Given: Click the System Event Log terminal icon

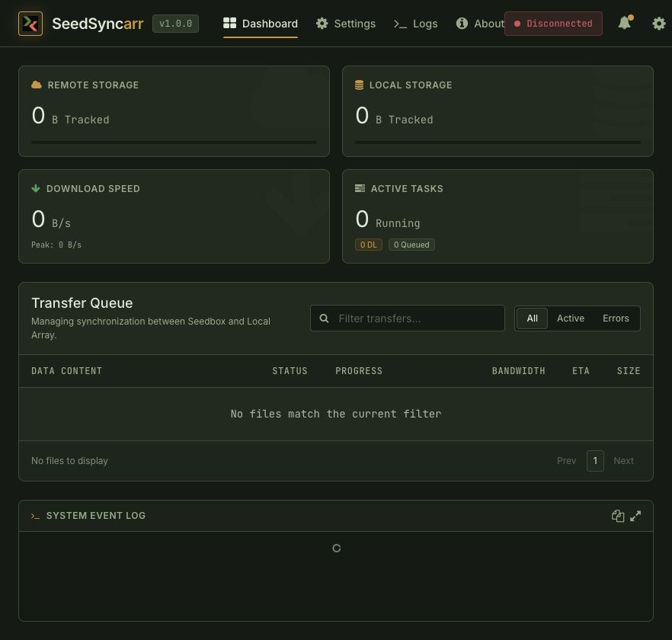Looking at the screenshot, I should click(x=35, y=516).
